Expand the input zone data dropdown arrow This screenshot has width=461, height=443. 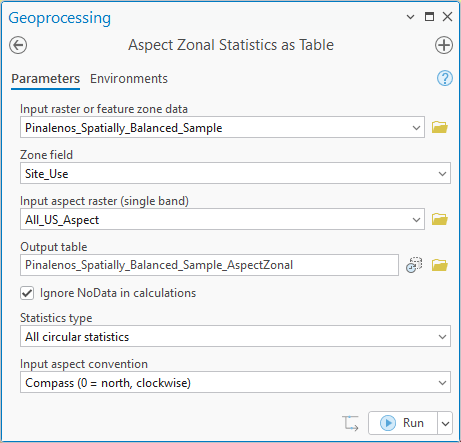point(416,128)
